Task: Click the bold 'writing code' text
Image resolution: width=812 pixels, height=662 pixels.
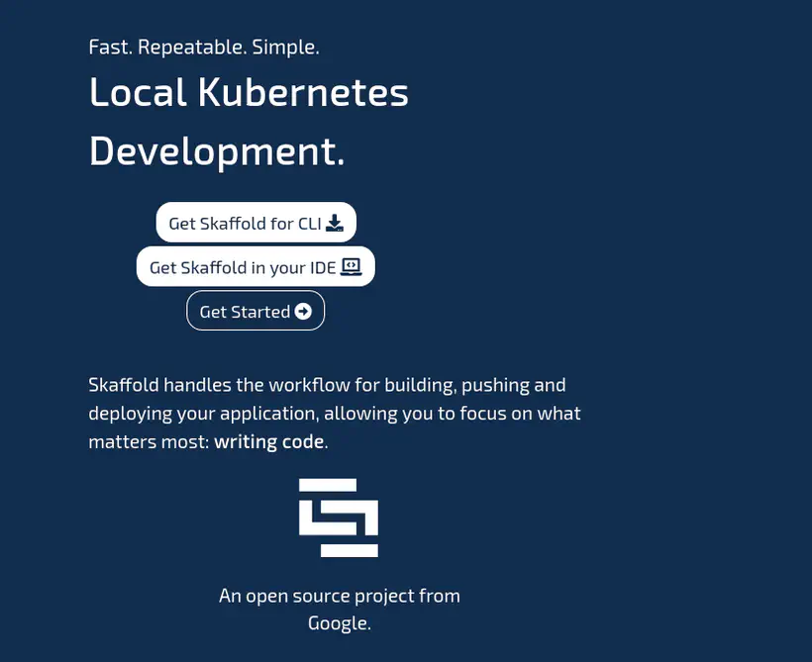Action: (268, 441)
